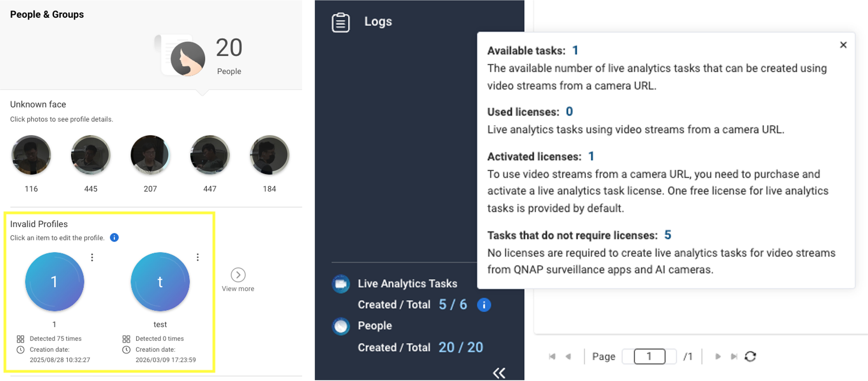Click the Live Analytics Tasks info icon
The width and height of the screenshot is (868, 381).
pyautogui.click(x=484, y=305)
